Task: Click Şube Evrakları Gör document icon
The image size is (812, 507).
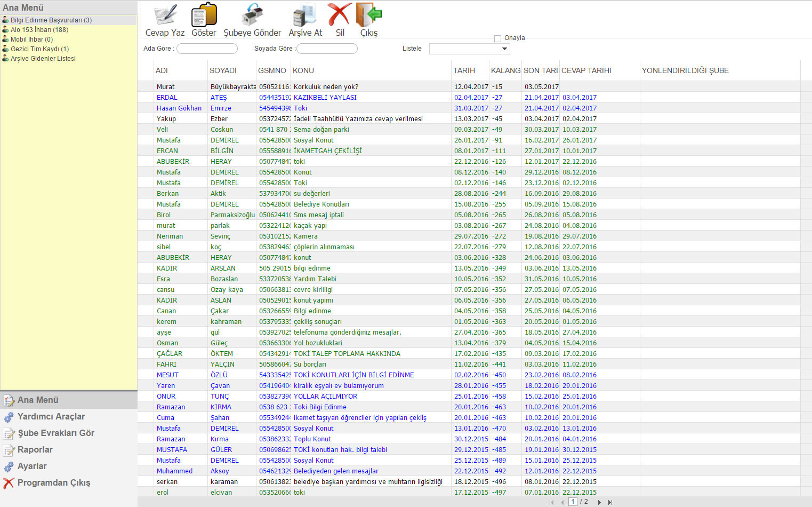Action: tap(9, 433)
